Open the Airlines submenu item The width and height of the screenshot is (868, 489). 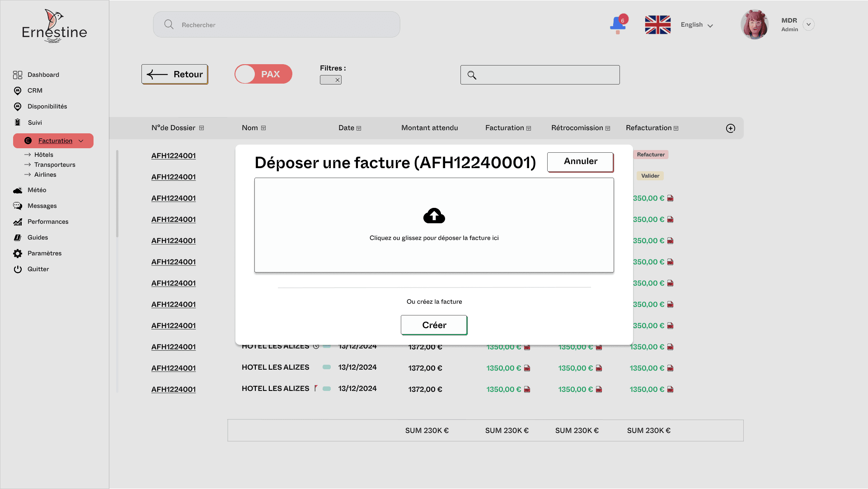[45, 174]
